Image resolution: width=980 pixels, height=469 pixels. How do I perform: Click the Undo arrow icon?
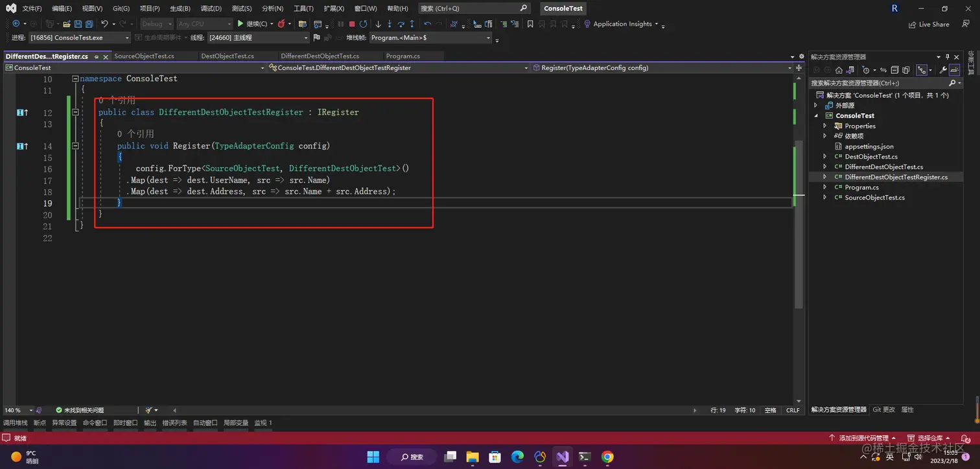pos(104,24)
